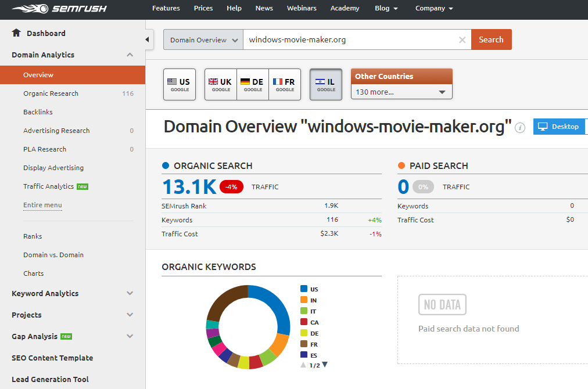Switch to the DE Google database
The width and height of the screenshot is (588, 389).
pyautogui.click(x=253, y=85)
